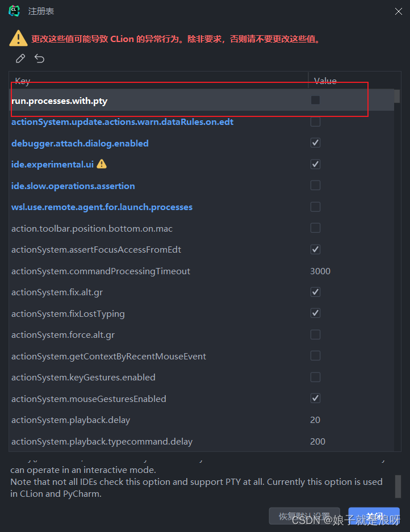Select debugger.attach.dialog.enabled key

tap(80, 143)
